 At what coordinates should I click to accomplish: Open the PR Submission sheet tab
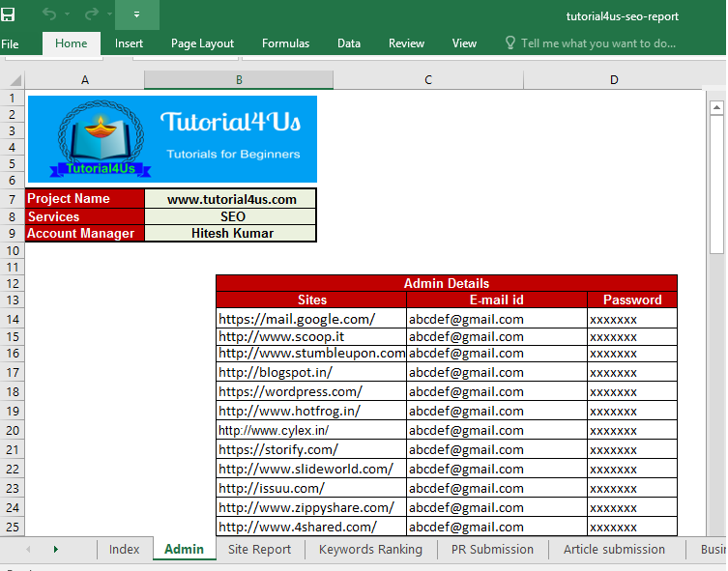click(492, 549)
